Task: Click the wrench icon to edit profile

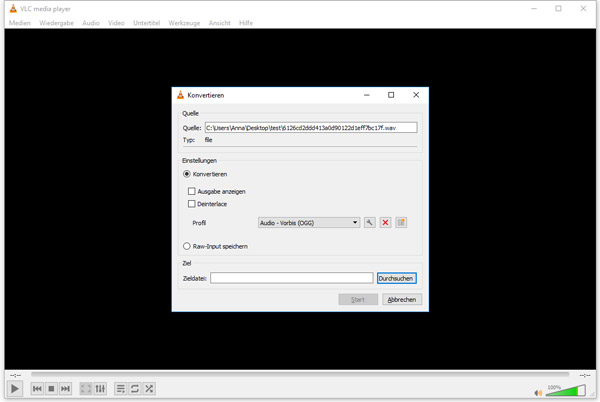Action: coord(370,223)
